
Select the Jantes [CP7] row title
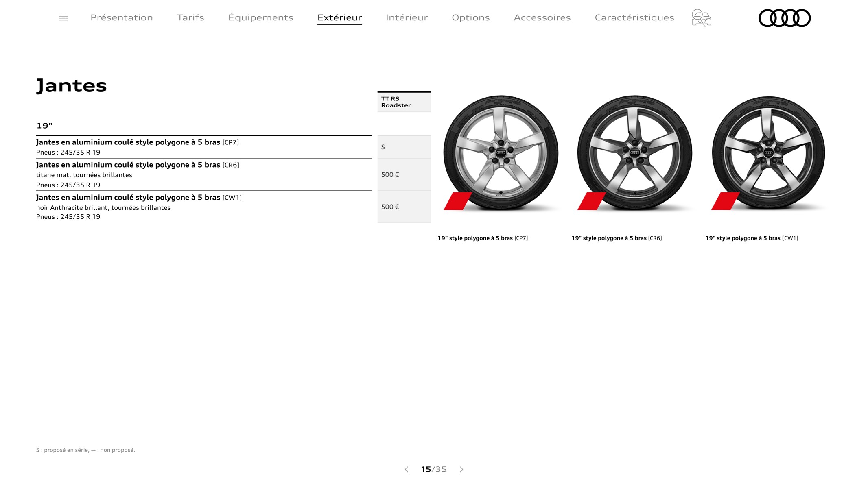pyautogui.click(x=138, y=142)
